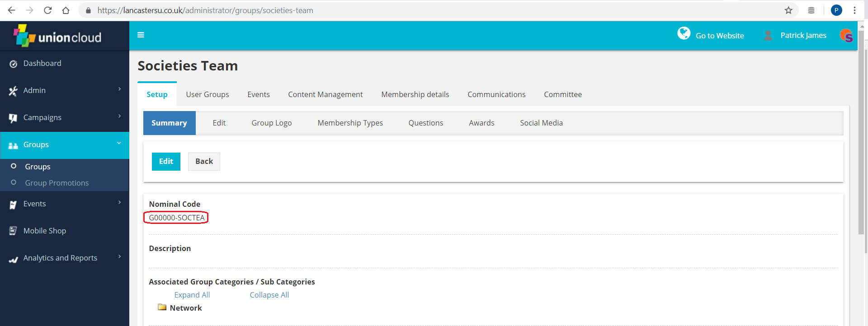Click the Groups people icon

(x=13, y=145)
